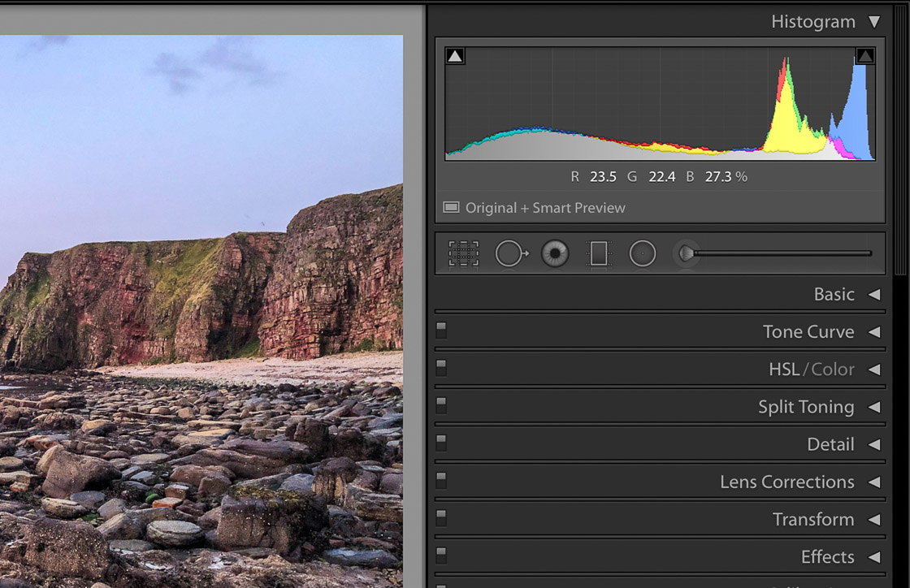Enable the Tone Curve panel switch

pyautogui.click(x=440, y=329)
